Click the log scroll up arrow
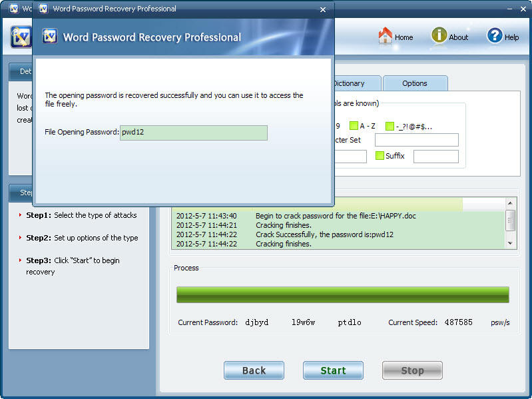This screenshot has height=399, width=532. (x=510, y=203)
